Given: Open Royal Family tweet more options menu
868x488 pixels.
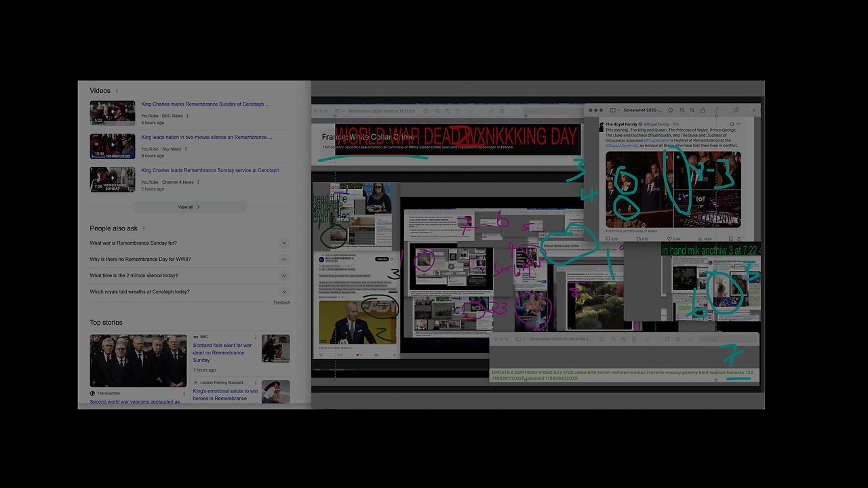Looking at the screenshot, I should (738, 124).
